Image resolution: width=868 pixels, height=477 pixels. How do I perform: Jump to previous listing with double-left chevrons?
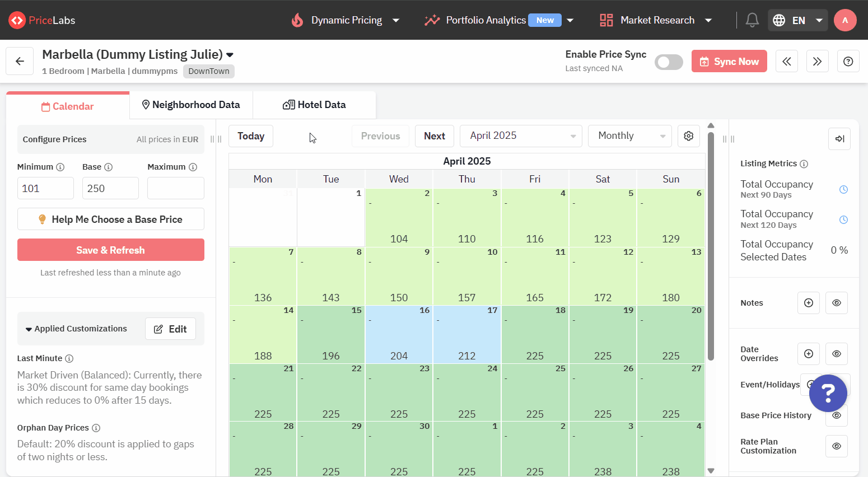click(786, 61)
